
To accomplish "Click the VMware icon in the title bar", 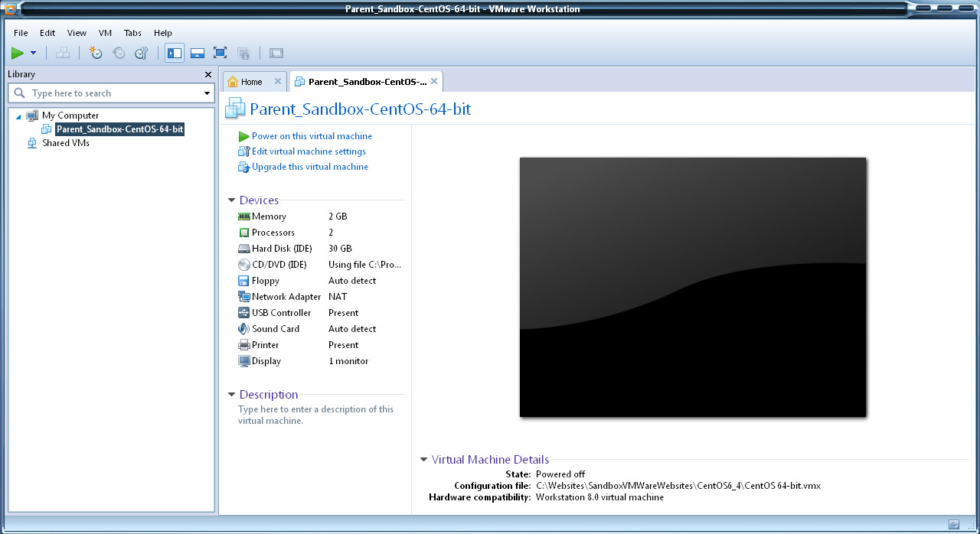I will (10, 9).
